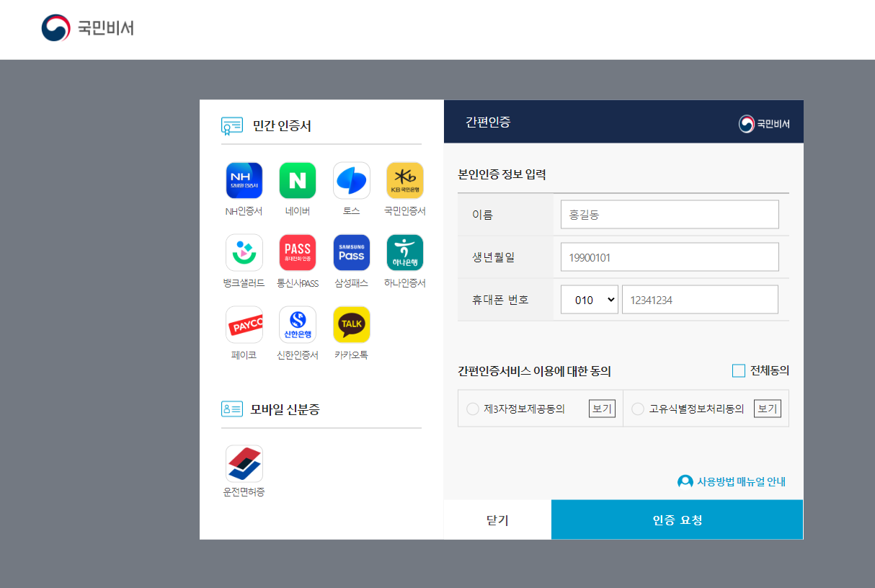Click the 간편인증서비스 이용에 대한 동의 heading
The height and width of the screenshot is (588, 875).
(x=534, y=371)
